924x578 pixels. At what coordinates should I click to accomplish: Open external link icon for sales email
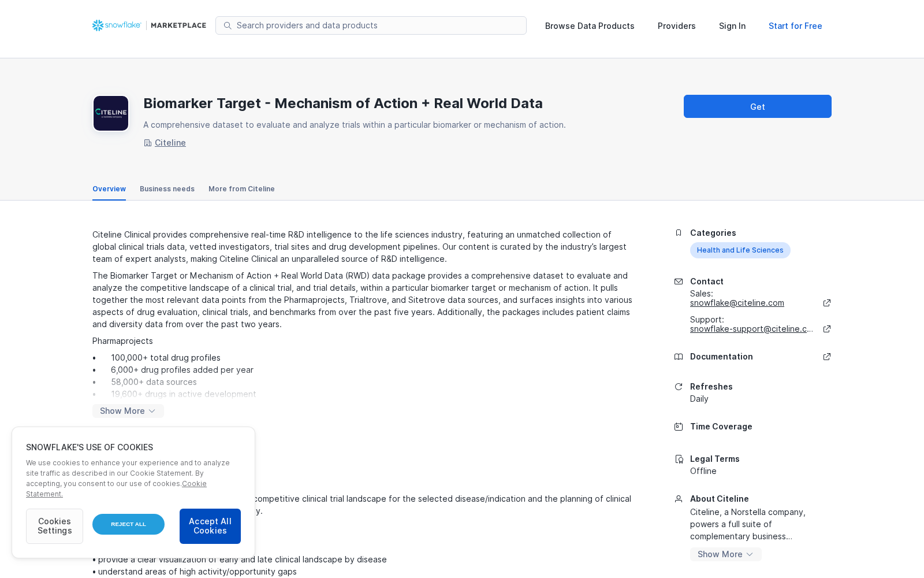pos(827,303)
